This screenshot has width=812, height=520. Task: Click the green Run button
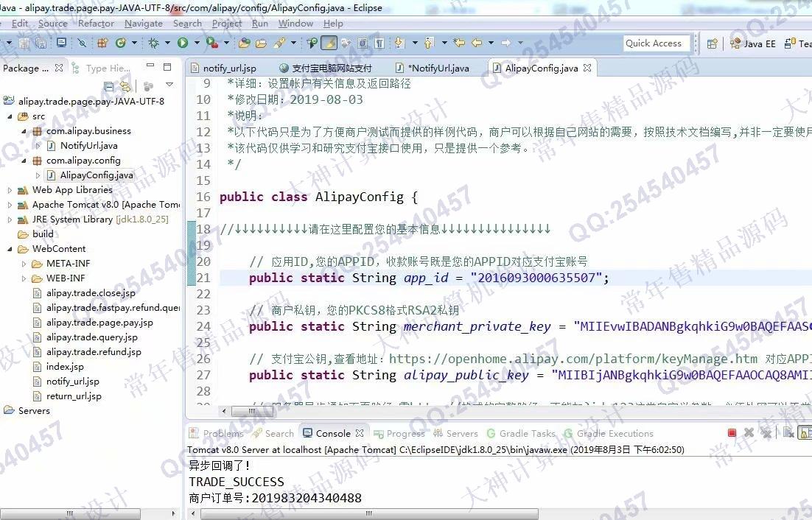183,43
